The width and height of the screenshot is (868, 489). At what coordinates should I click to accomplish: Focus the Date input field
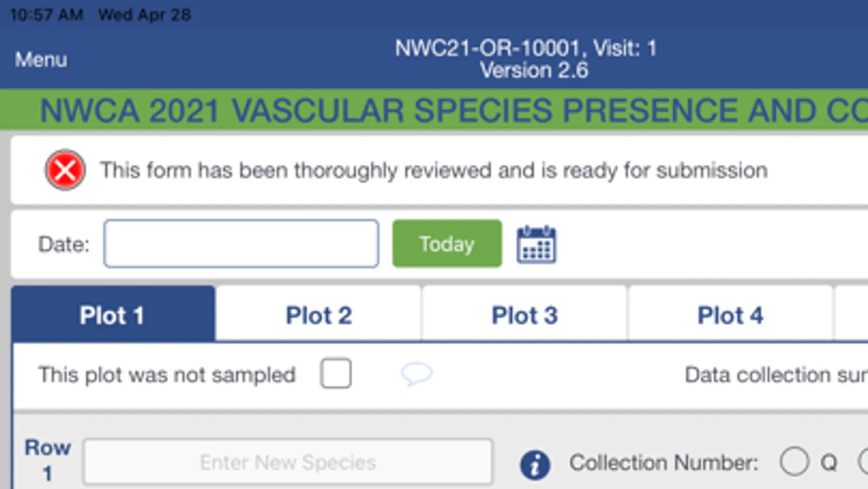pyautogui.click(x=241, y=243)
